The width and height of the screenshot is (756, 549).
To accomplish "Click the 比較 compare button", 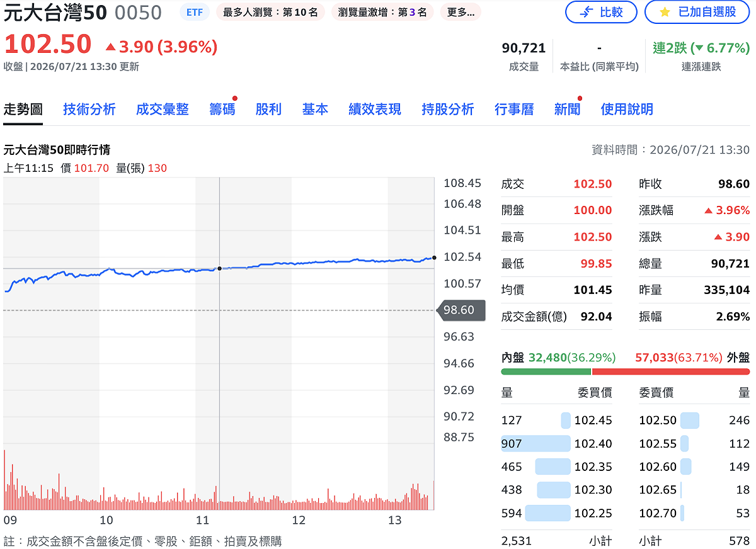I will tap(601, 12).
